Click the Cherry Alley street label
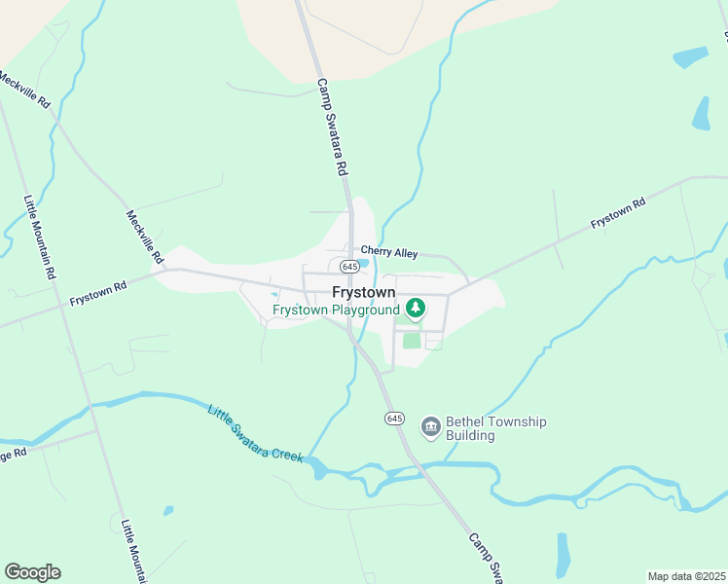This screenshot has width=728, height=584. tap(389, 252)
